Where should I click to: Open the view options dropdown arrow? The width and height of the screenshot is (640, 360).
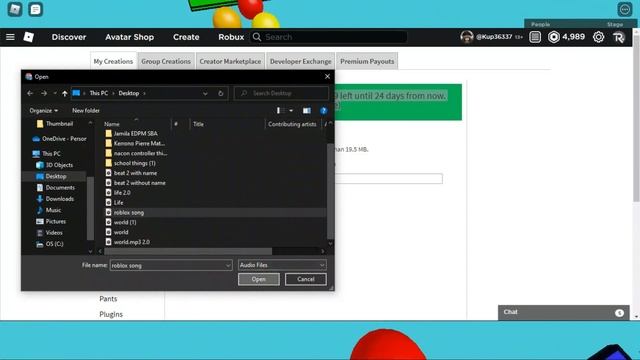click(x=291, y=111)
